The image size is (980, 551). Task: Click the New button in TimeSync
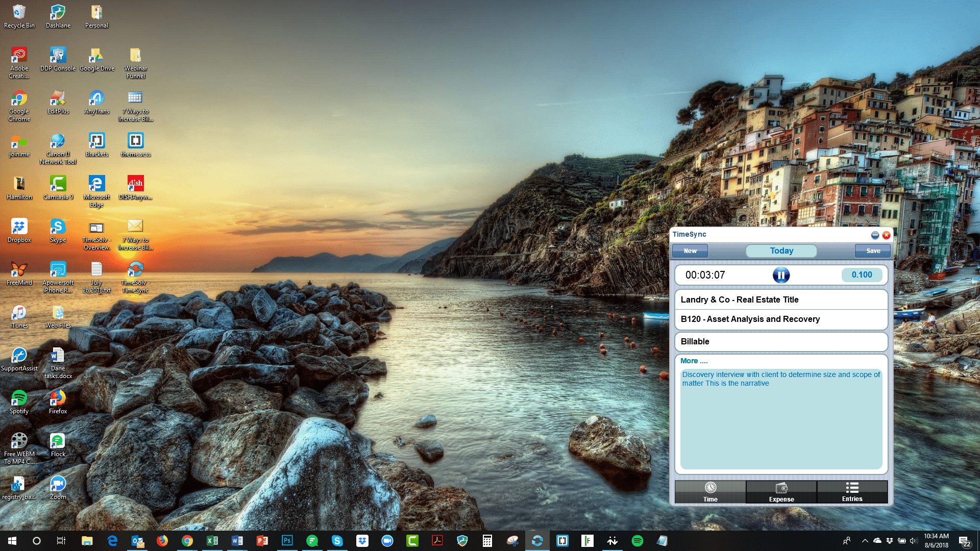coord(690,251)
